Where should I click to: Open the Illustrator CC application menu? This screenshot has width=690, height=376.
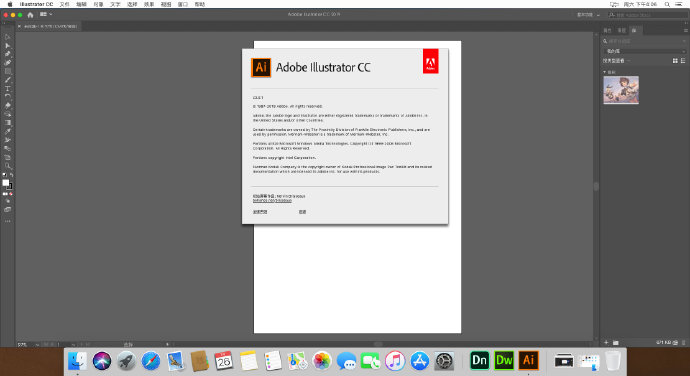[36, 4]
